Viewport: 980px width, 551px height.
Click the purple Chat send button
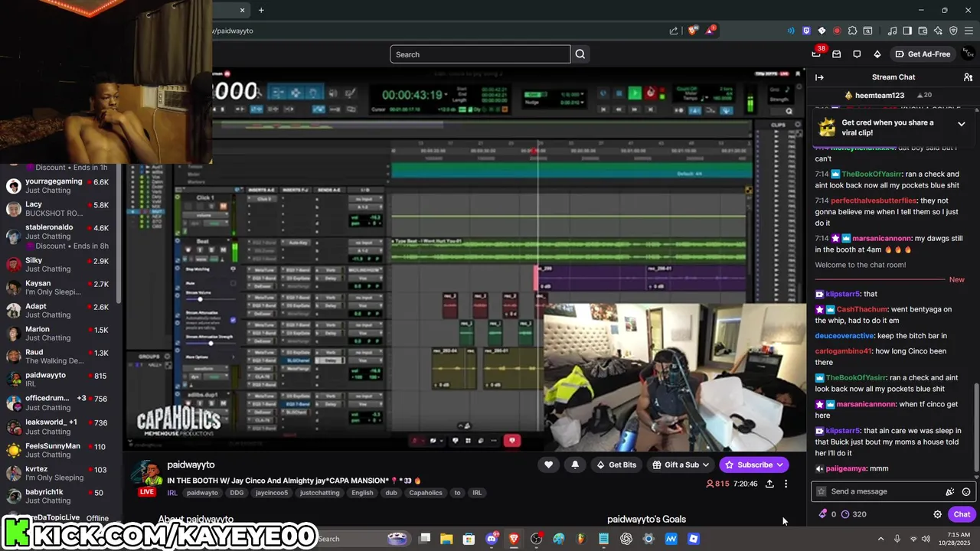coord(962,514)
